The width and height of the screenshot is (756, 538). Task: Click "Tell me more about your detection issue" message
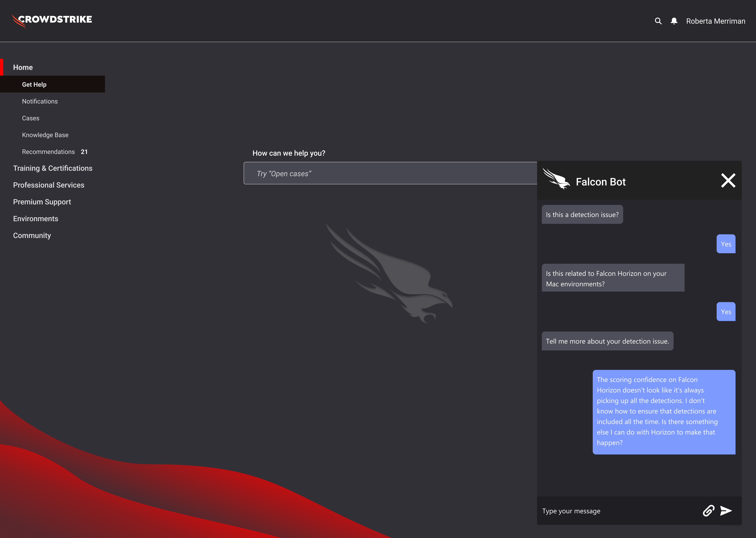(607, 341)
